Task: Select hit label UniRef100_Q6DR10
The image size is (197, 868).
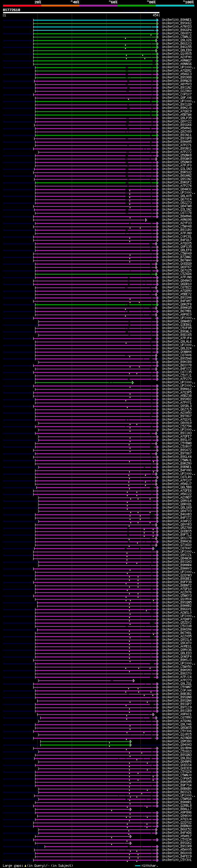Action: pyautogui.click(x=176, y=284)
